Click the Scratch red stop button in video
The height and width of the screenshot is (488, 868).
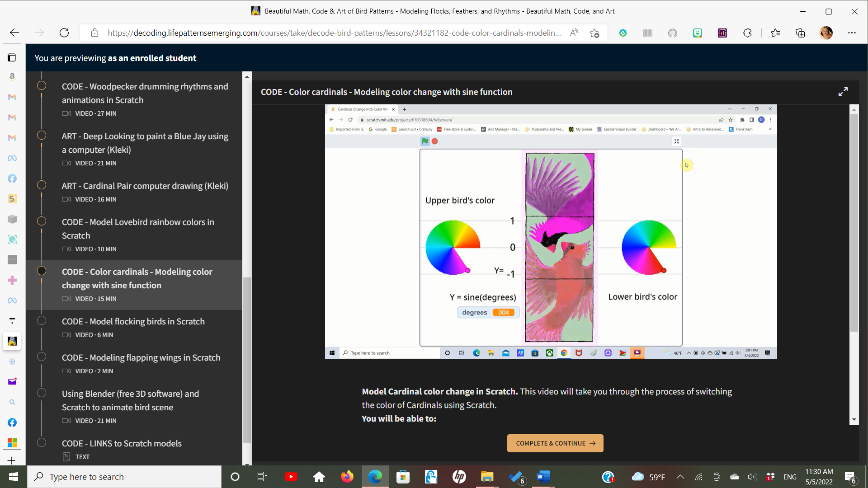(435, 141)
